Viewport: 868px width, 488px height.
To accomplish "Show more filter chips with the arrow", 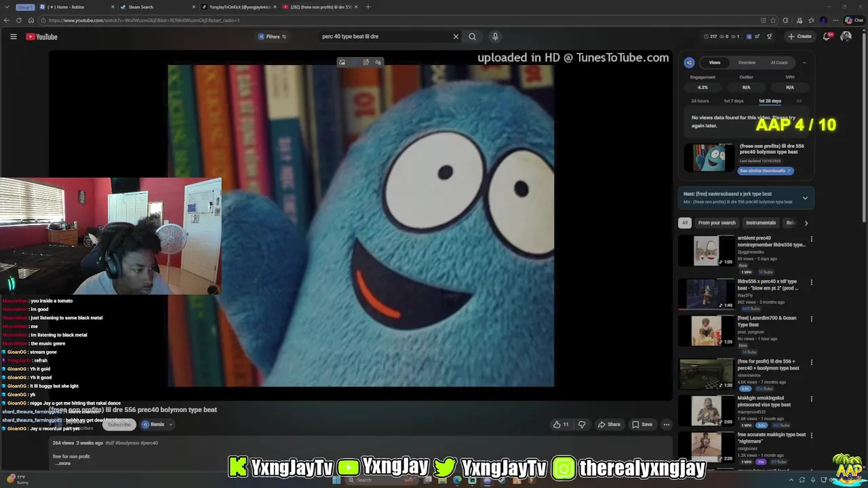I will pos(806,223).
